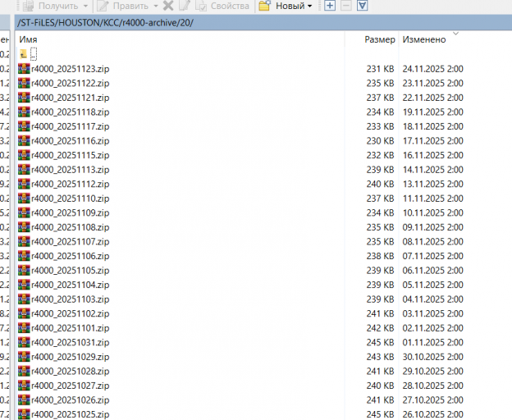Click the Править edit button
This screenshot has height=420, width=512.
click(x=121, y=6)
